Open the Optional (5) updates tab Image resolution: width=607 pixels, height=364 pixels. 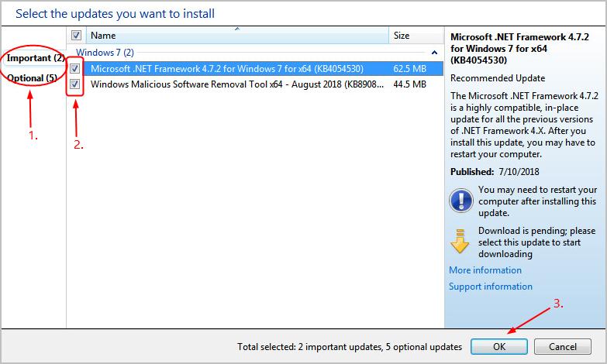[32, 77]
